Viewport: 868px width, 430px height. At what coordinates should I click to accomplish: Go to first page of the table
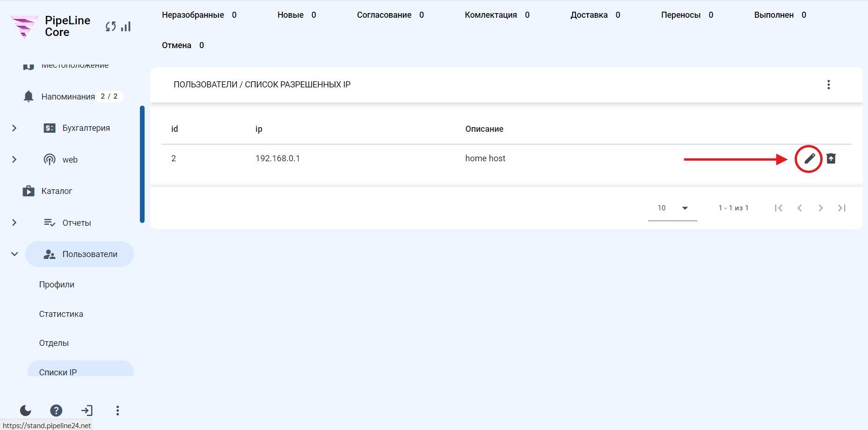(779, 208)
